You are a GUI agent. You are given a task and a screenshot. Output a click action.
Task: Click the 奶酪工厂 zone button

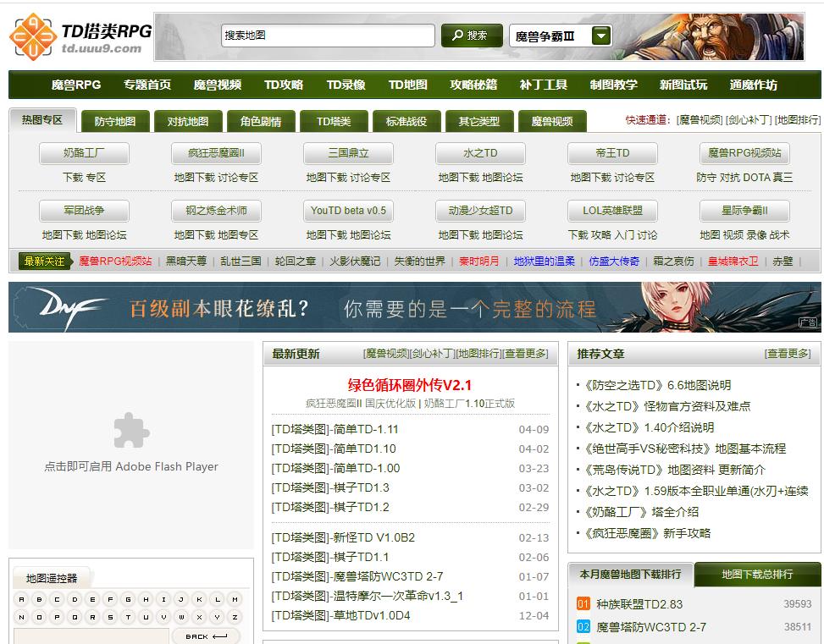pos(83,154)
